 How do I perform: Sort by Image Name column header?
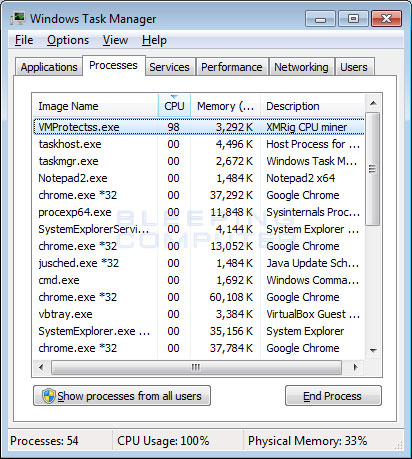(95, 106)
